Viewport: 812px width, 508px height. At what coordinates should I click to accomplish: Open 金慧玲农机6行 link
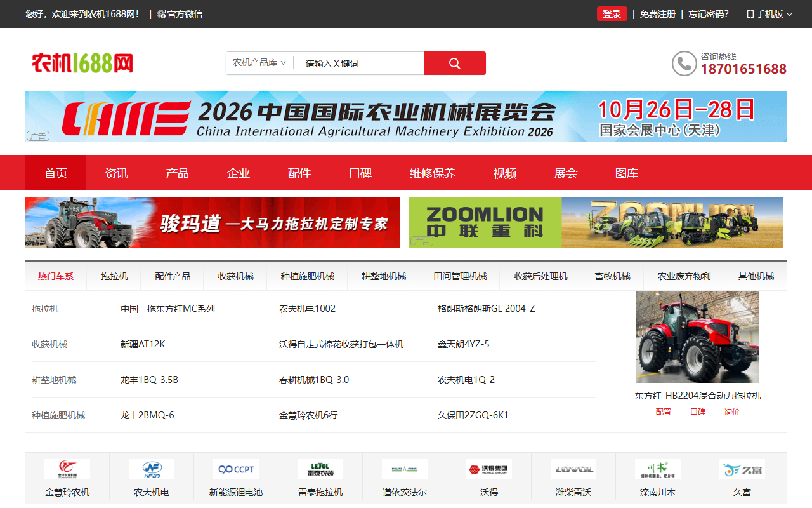pos(308,415)
